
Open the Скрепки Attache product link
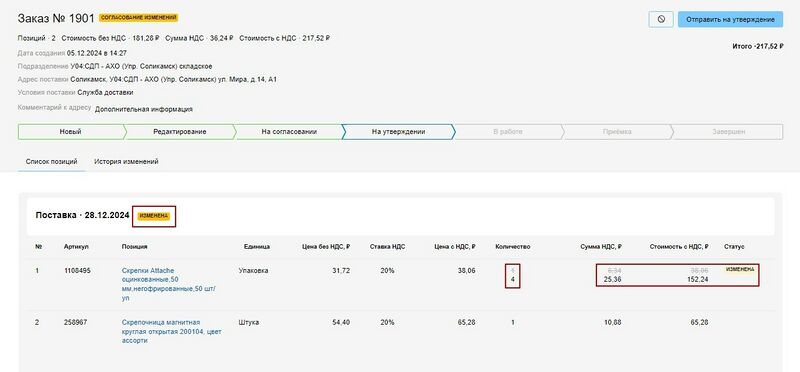(x=169, y=284)
